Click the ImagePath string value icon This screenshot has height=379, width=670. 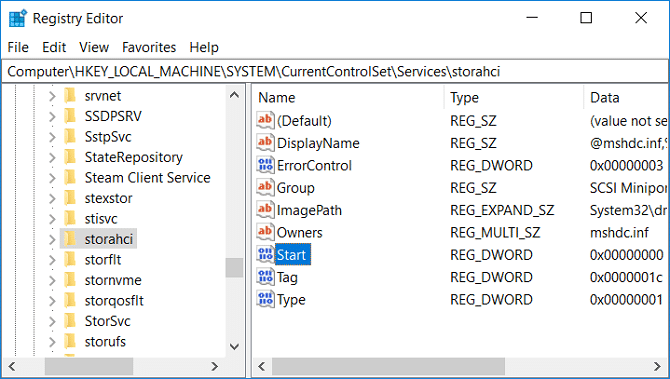point(265,210)
